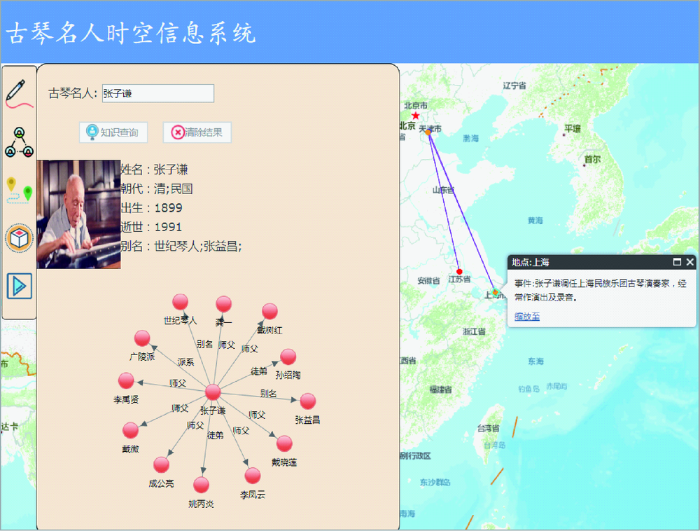Image resolution: width=700 pixels, height=531 pixels.
Task: Click the 清除结果 clear results button
Action: tap(197, 132)
